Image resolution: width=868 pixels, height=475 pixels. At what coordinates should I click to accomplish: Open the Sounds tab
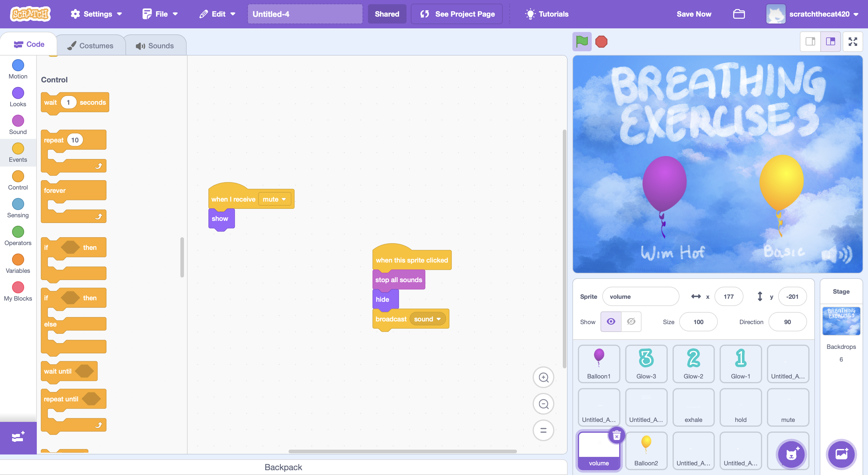point(155,46)
